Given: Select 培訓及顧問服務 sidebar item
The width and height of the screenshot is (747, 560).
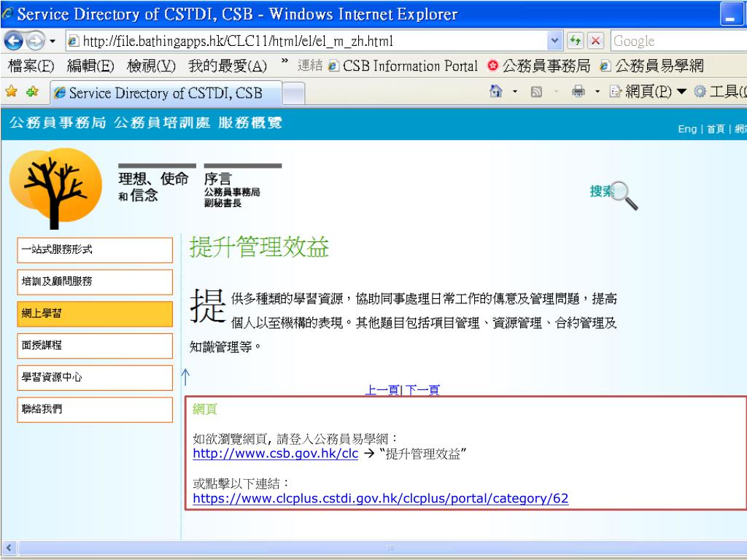Looking at the screenshot, I should click(95, 282).
